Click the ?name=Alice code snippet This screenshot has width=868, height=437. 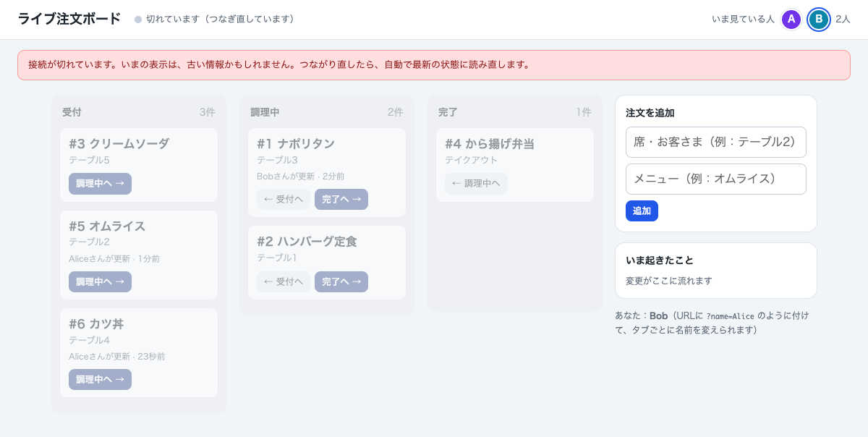[x=731, y=316]
